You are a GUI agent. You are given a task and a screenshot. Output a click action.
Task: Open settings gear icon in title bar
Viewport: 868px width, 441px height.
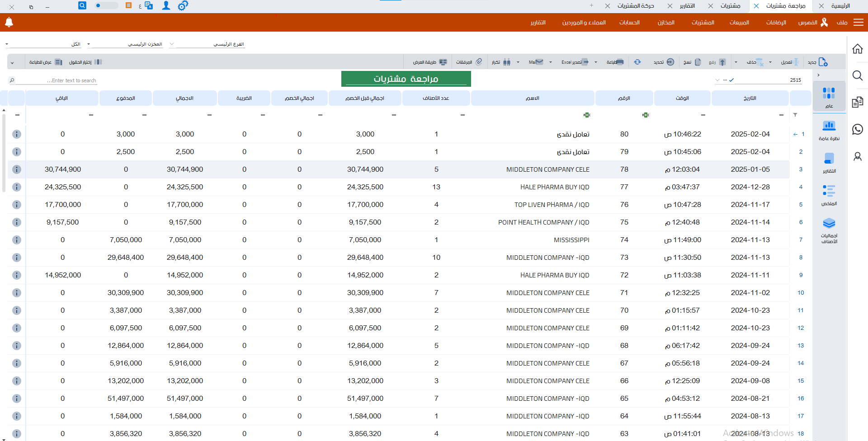183,6
